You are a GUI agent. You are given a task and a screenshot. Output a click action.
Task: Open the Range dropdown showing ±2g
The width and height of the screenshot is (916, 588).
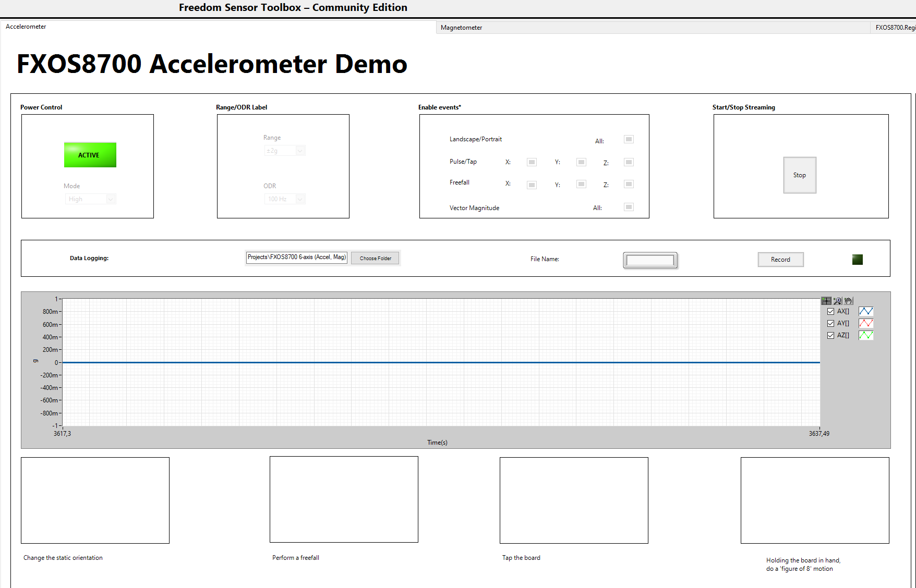[284, 150]
